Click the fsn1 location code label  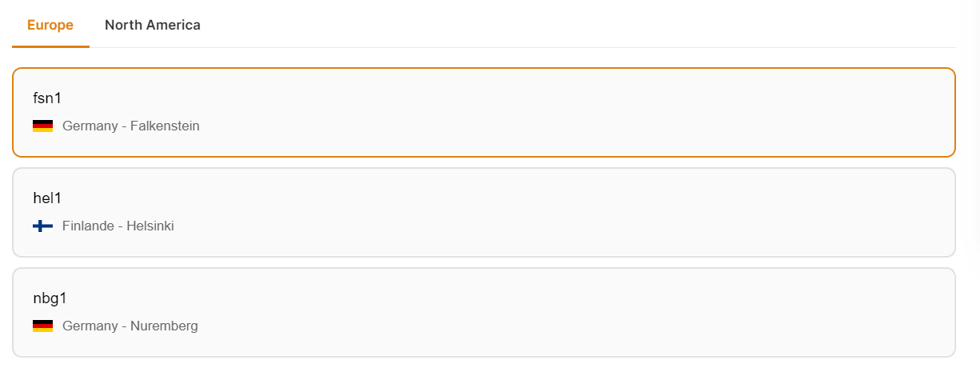47,98
